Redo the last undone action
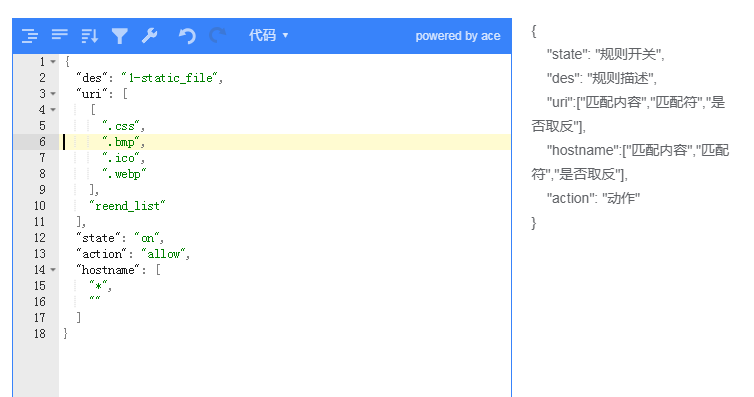The height and width of the screenshot is (397, 754). click(x=217, y=36)
